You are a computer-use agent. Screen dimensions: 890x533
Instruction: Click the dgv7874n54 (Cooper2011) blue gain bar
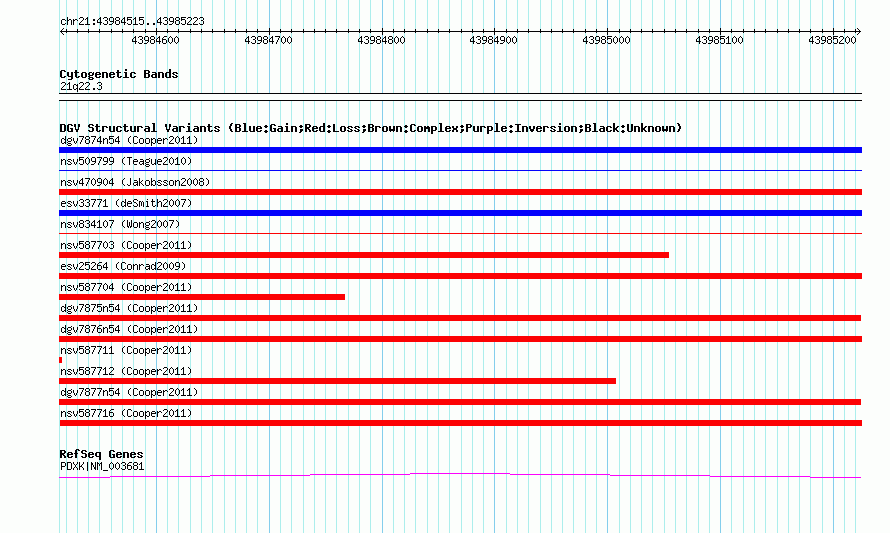click(460, 150)
